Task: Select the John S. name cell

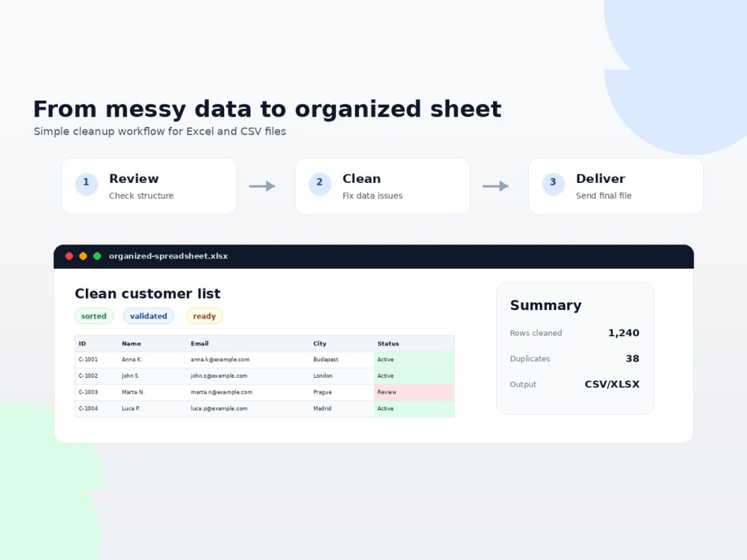Action: pyautogui.click(x=152, y=376)
